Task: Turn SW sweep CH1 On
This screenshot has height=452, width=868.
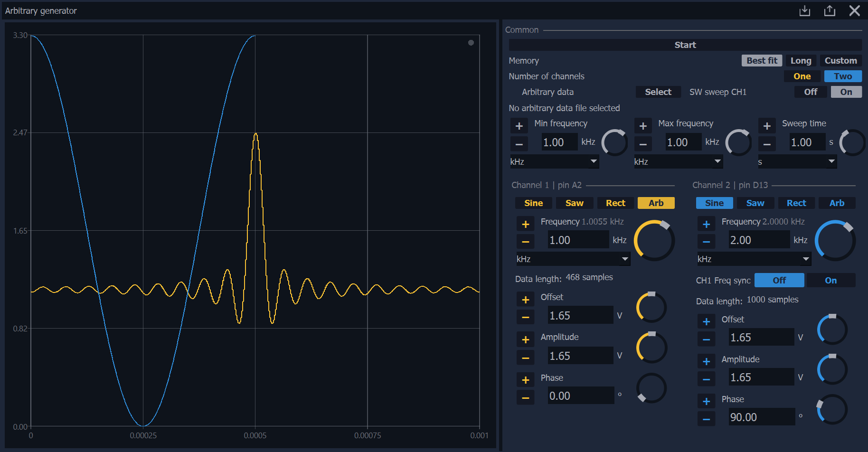Action: click(x=846, y=92)
